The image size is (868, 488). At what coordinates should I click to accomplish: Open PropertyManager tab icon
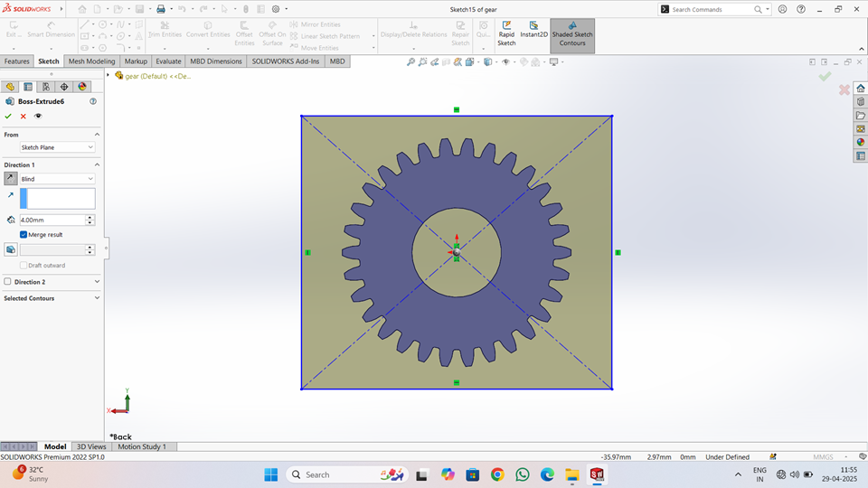click(28, 87)
